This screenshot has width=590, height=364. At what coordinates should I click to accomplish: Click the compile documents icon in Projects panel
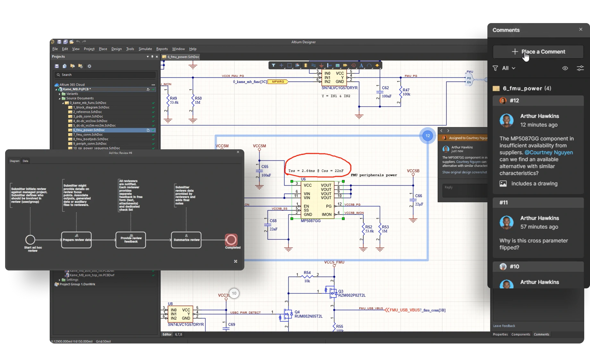tap(64, 66)
